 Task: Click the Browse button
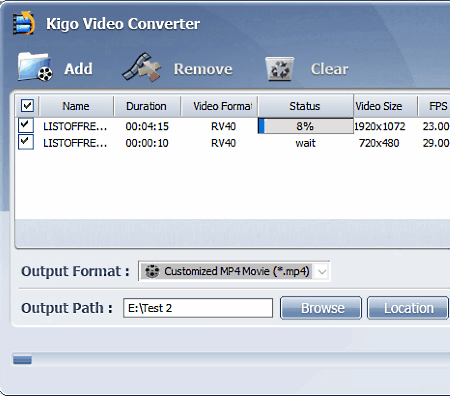click(x=321, y=308)
